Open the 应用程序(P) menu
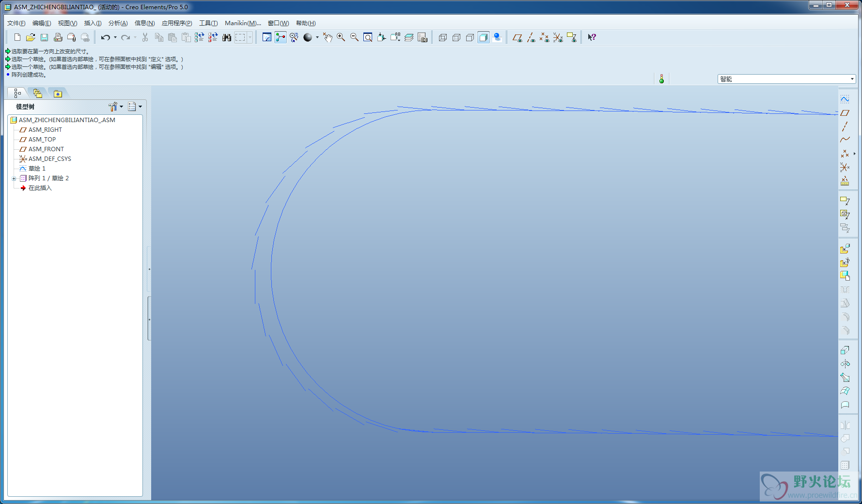Viewport: 862px width, 504px height. 177,23
